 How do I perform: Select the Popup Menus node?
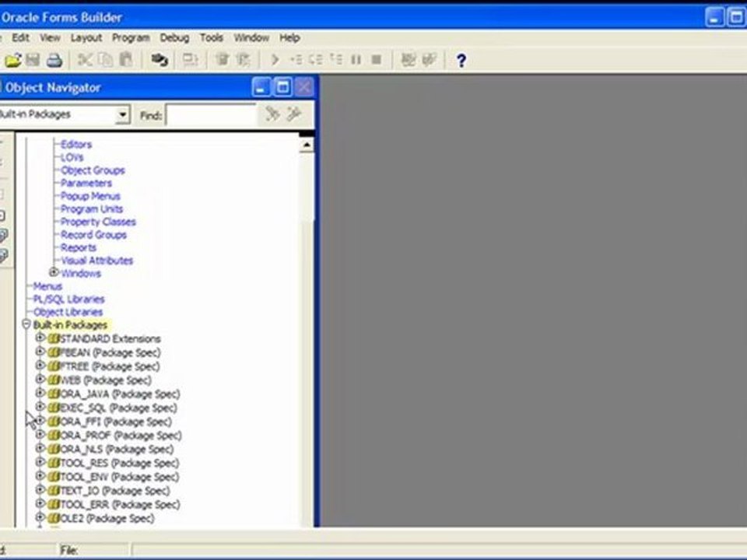tap(90, 196)
